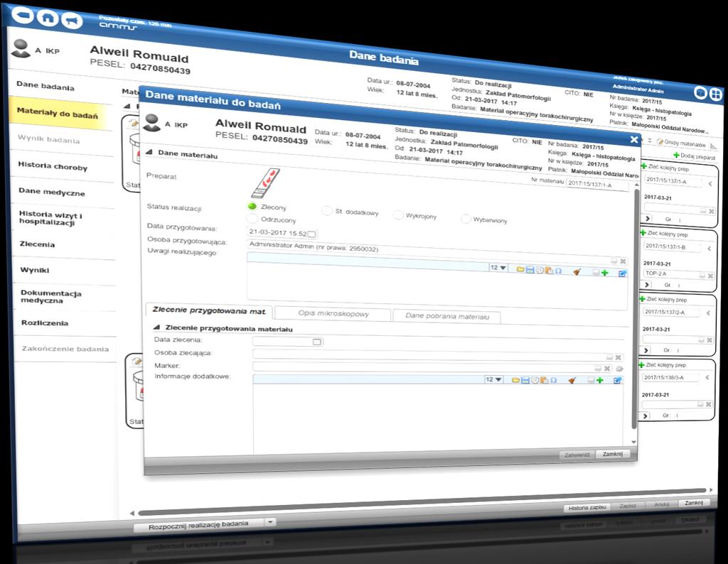This screenshot has height=564, width=728.
Task: Click broom clear icon in Uwagi realizującego toolbar
Action: (x=577, y=271)
